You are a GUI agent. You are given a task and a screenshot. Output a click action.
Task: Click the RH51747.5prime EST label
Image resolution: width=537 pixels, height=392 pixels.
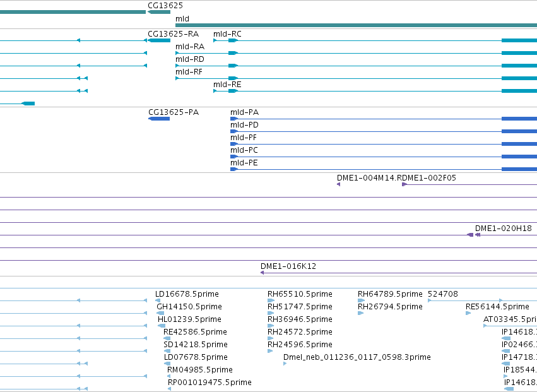[x=300, y=307]
